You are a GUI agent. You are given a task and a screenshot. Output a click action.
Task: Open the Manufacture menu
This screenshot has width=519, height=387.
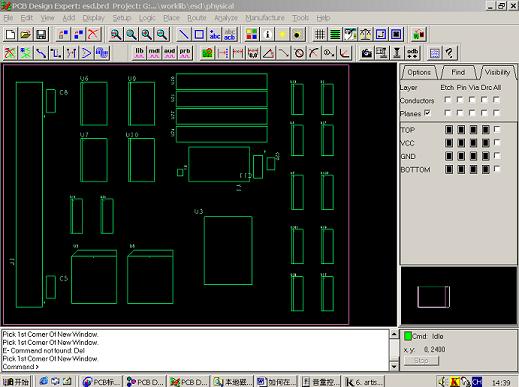pos(265,18)
